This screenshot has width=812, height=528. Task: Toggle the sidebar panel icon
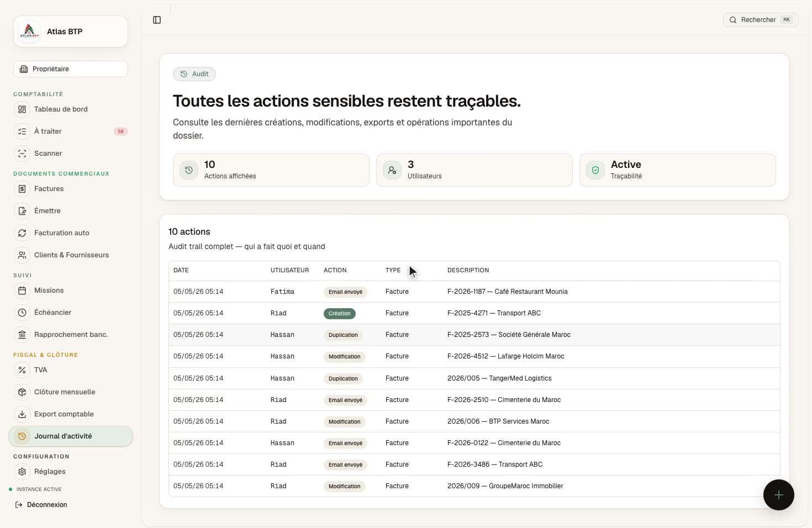click(x=157, y=20)
